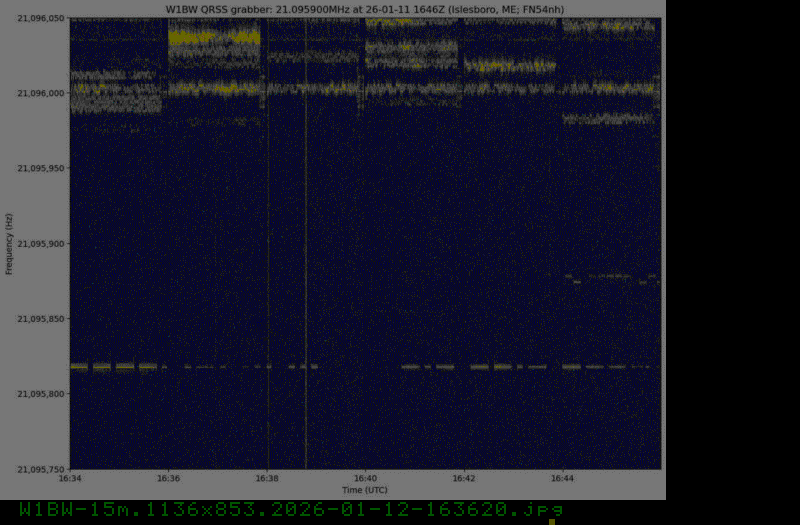
Task: Click the Time (UTC) axis label
Action: (x=364, y=491)
